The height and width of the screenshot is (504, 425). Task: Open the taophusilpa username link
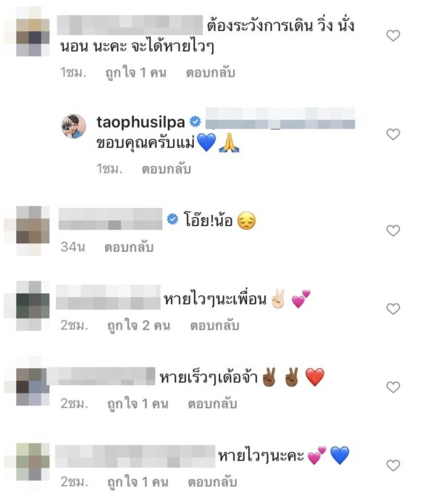140,122
